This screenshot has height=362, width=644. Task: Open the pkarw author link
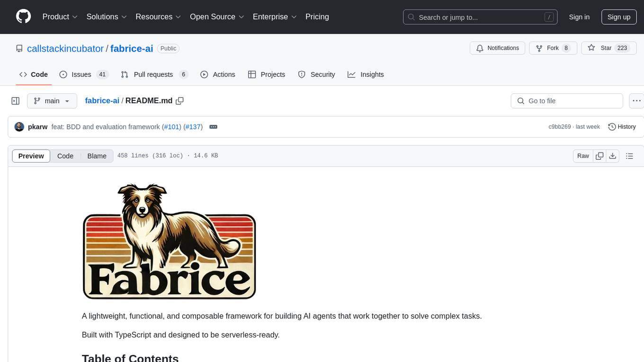[x=38, y=127]
